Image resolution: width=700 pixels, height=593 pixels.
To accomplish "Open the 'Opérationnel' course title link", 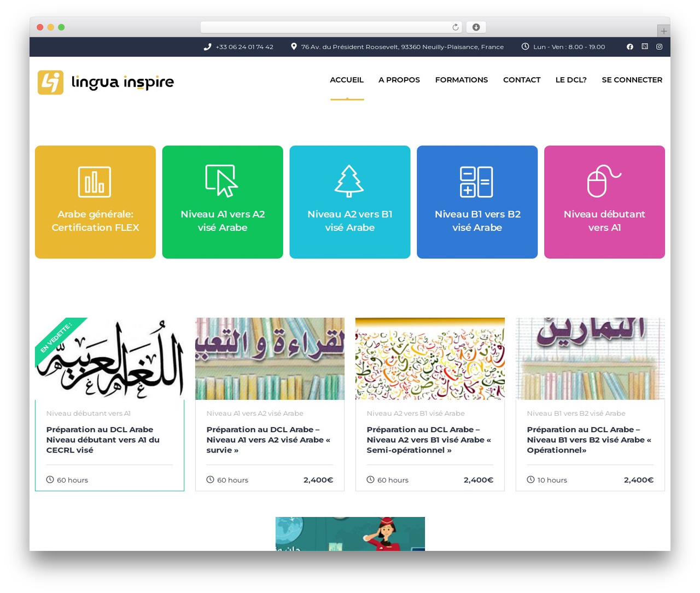I will (x=589, y=440).
